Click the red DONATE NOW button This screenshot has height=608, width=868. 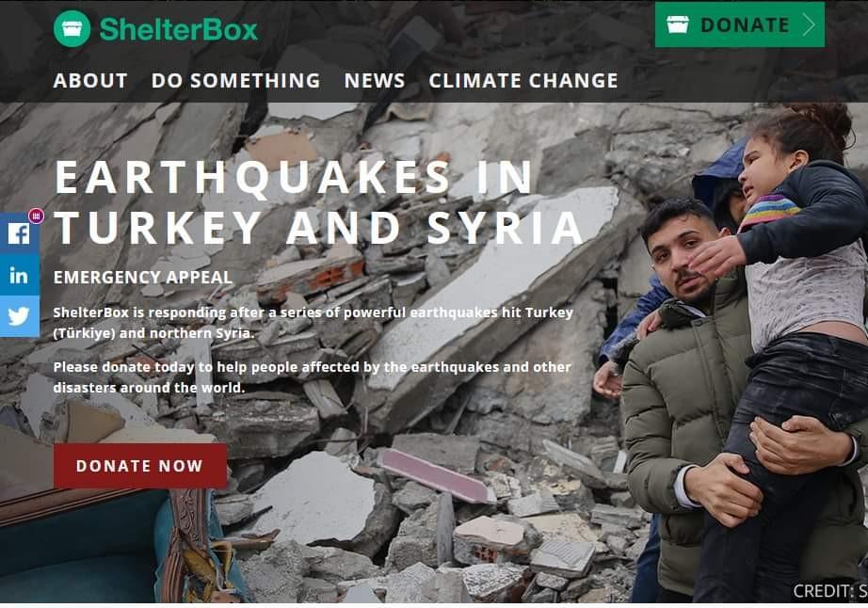coord(140,466)
